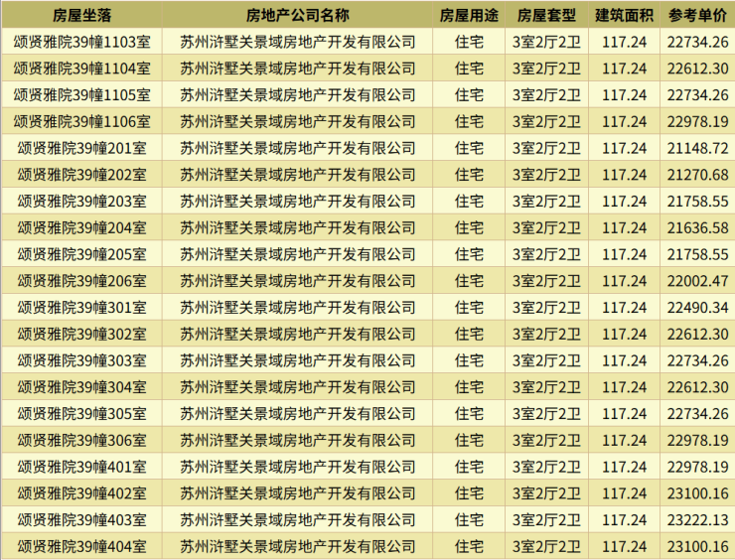The height and width of the screenshot is (560, 735).
Task: Click price 22612.30 in the 302室 row
Action: pos(697,335)
